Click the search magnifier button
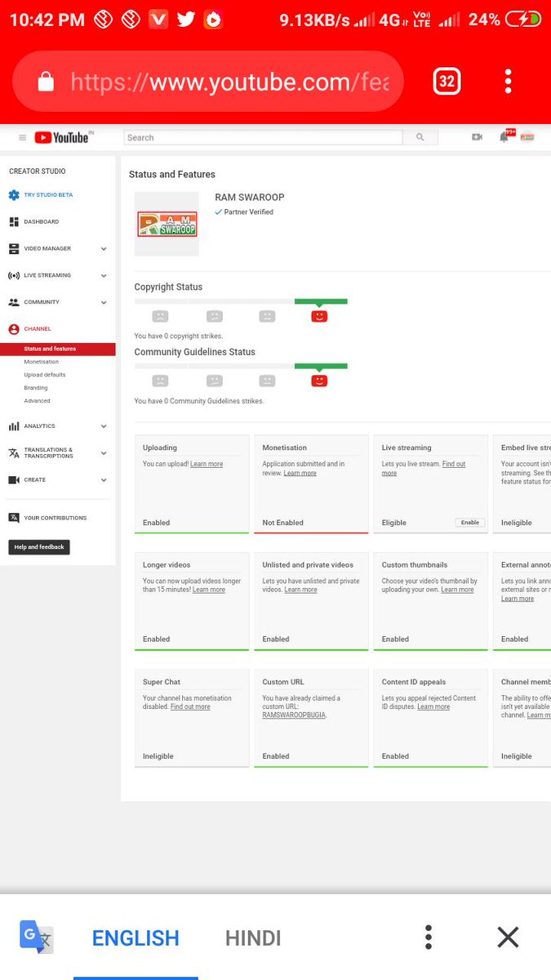Screen dimensions: 551x980 tap(420, 137)
